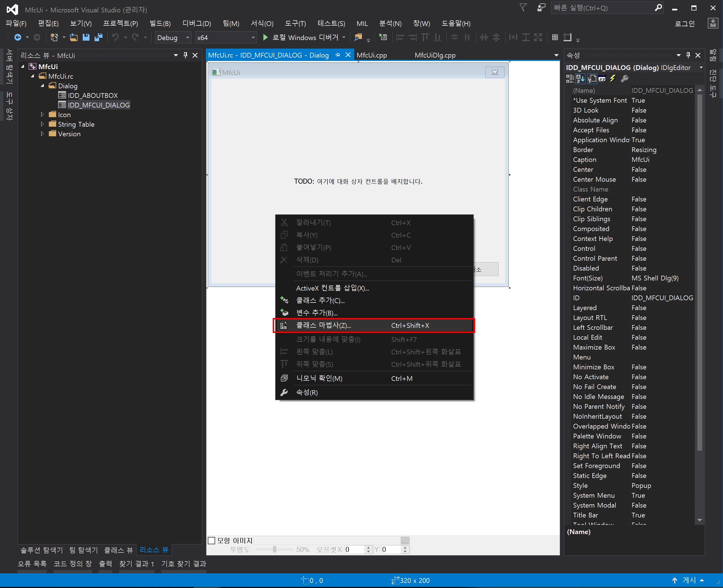Switch to the MfcUiDlg.cpp tab
Screen dimensions: 723x588
pos(435,55)
